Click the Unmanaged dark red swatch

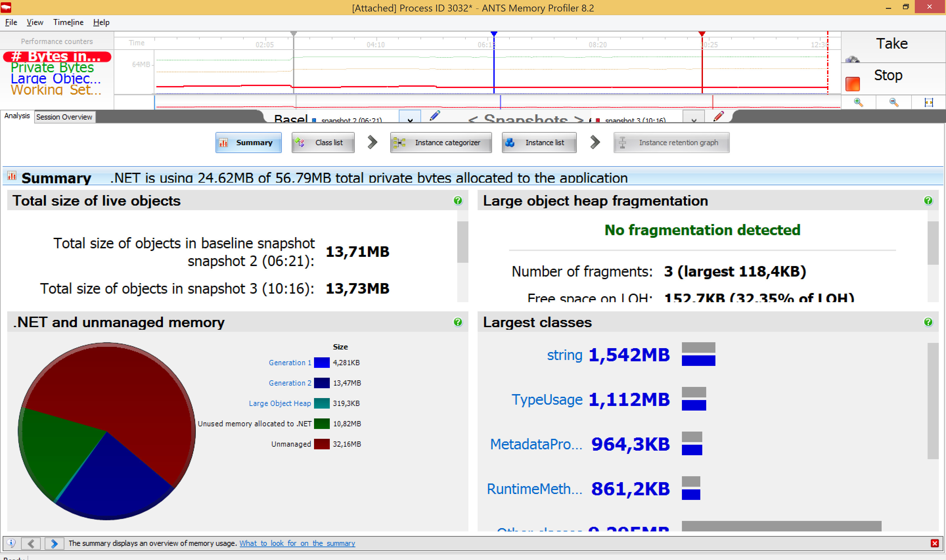322,444
